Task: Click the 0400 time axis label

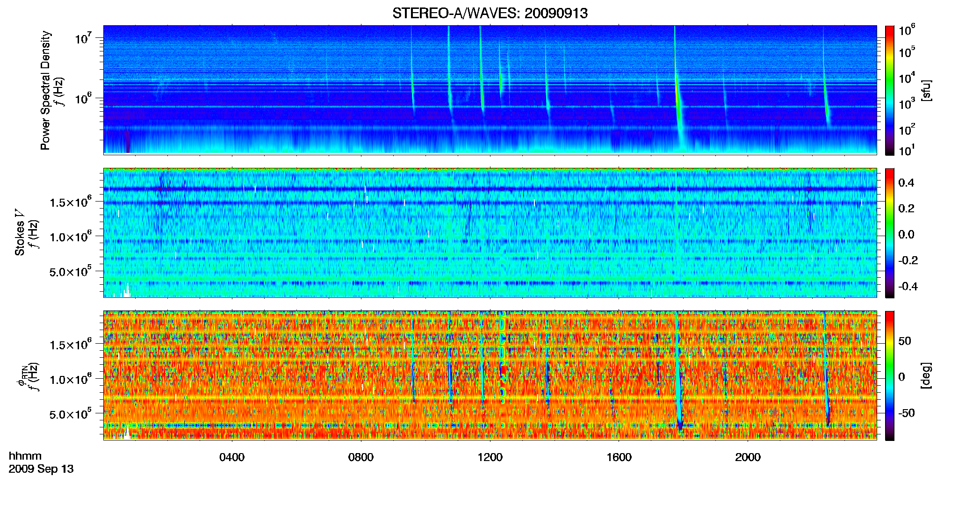Action: [232, 457]
